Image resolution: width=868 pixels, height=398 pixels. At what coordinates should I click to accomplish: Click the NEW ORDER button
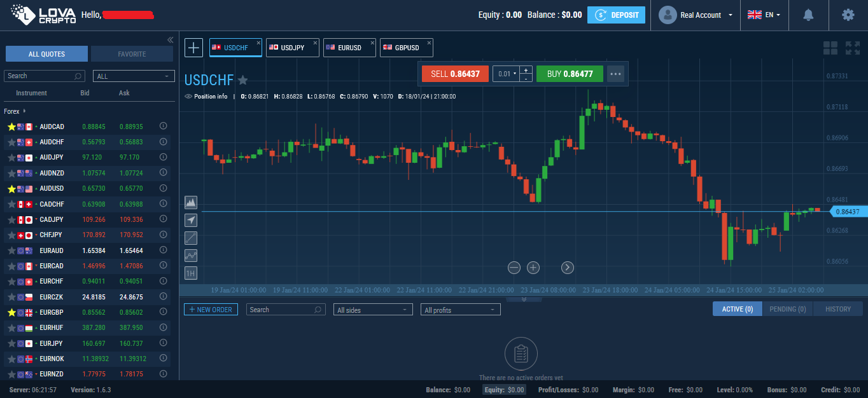click(x=211, y=309)
